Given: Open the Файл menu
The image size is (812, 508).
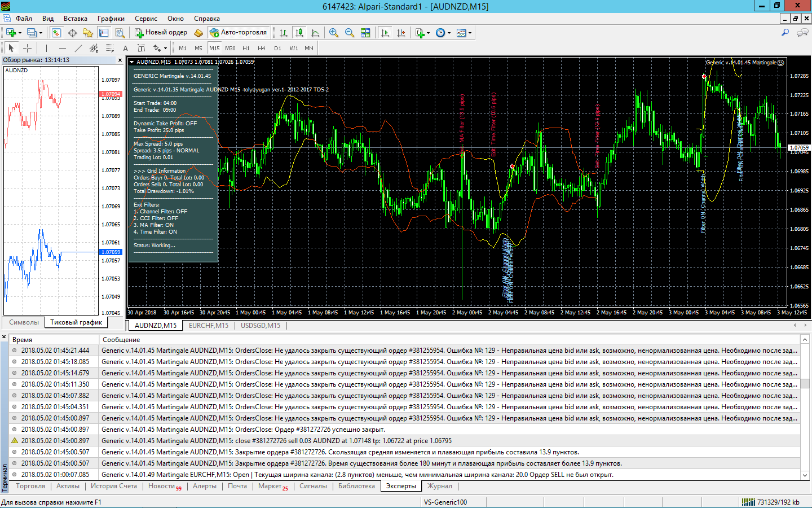Looking at the screenshot, I should (24, 19).
